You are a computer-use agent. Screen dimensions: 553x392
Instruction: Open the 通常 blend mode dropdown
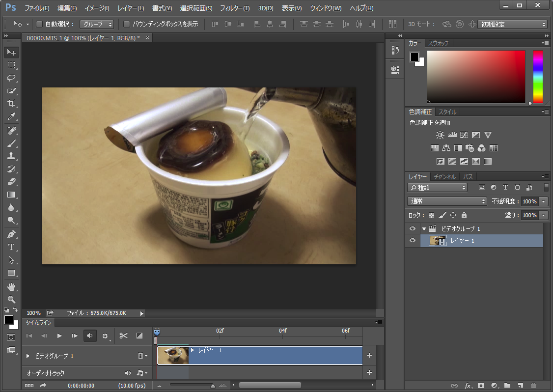pos(446,201)
